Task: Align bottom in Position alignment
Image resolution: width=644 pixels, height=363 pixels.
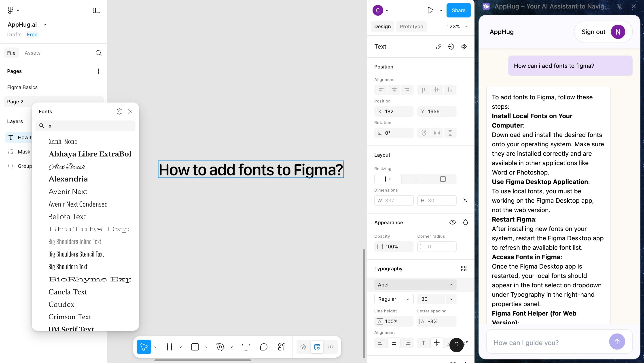Action: click(450, 90)
